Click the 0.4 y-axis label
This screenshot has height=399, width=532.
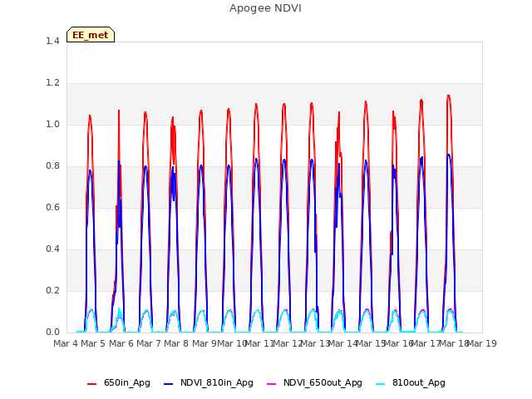pos(52,249)
